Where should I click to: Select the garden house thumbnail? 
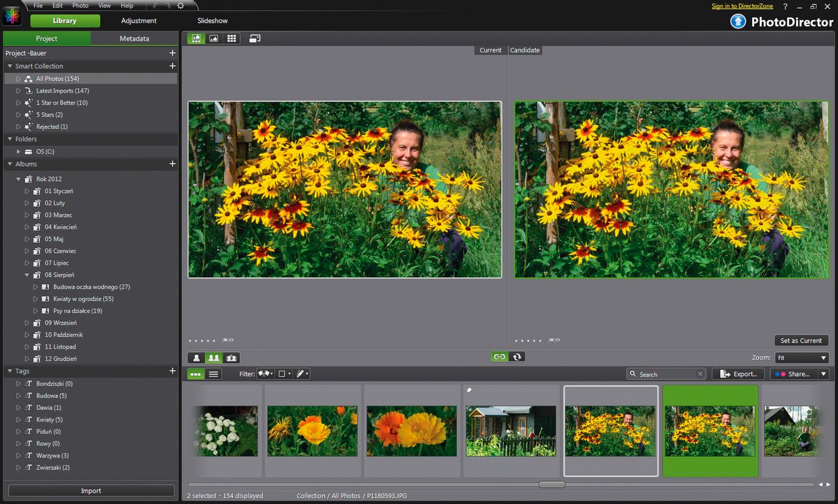pyautogui.click(x=511, y=431)
